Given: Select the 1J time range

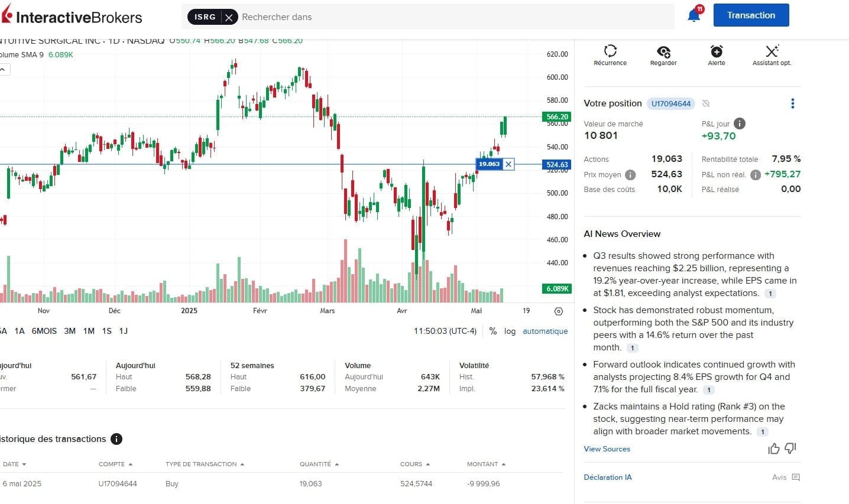Looking at the screenshot, I should [x=123, y=331].
